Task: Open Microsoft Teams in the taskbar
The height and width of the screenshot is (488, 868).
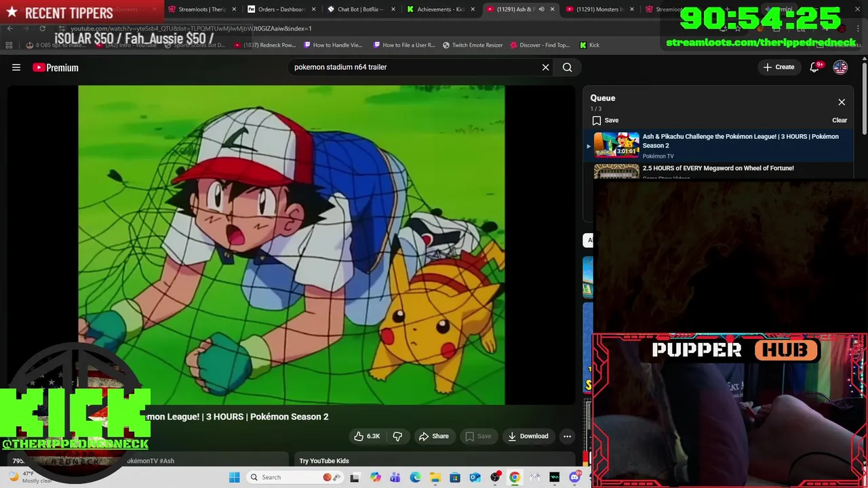Action: tap(395, 477)
